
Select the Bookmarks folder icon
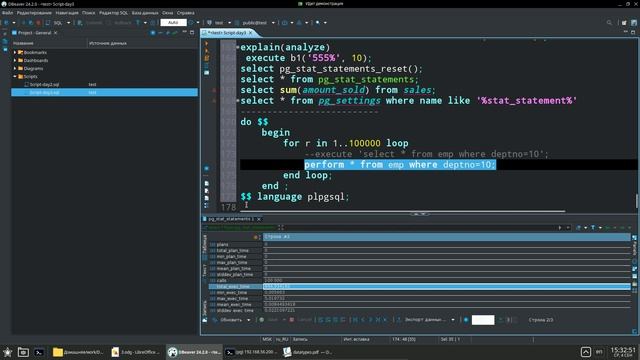(20, 52)
